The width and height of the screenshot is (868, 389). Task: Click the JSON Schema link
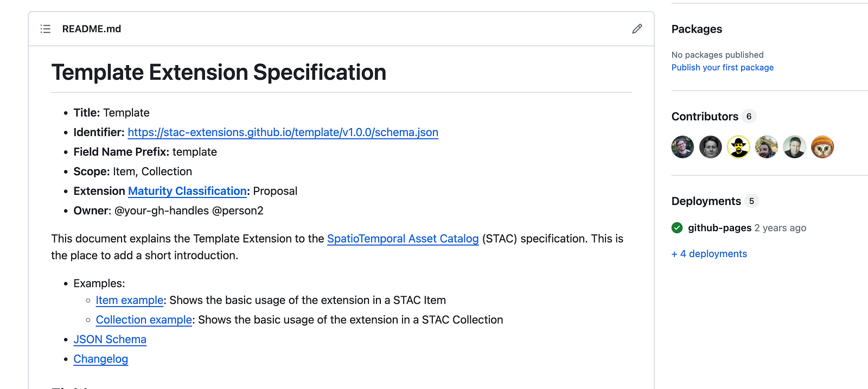click(x=110, y=339)
